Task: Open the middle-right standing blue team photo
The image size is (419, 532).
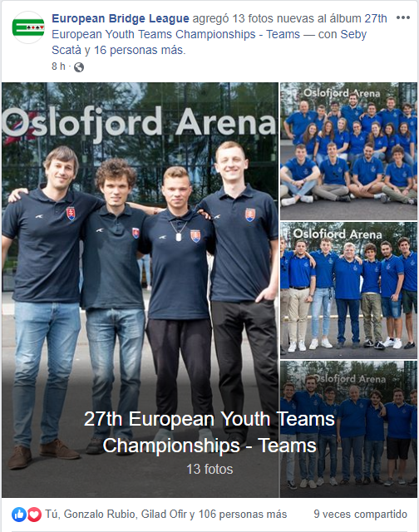Action: point(349,290)
